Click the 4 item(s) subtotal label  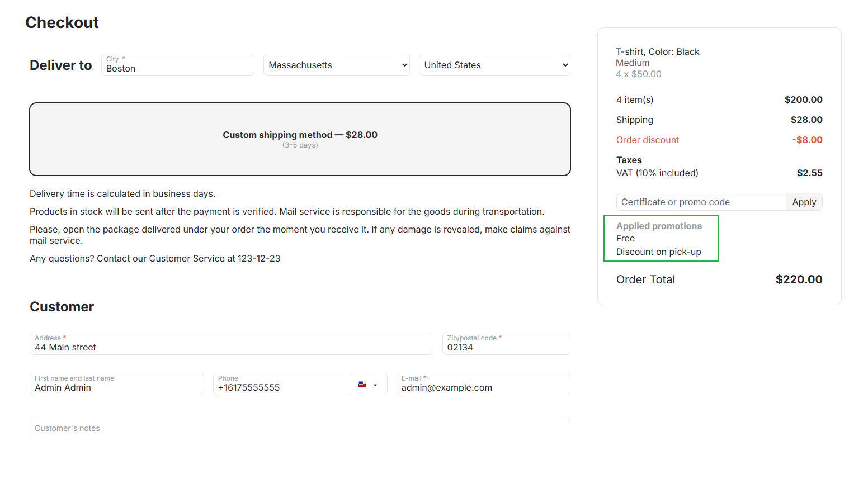[635, 99]
